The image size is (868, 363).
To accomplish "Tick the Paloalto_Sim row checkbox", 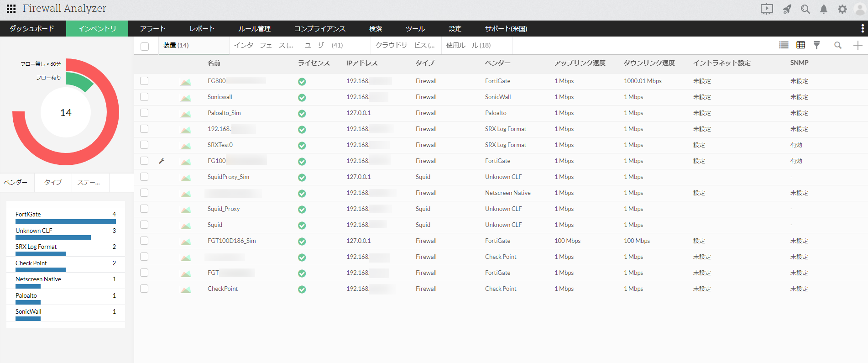I will coord(144,113).
